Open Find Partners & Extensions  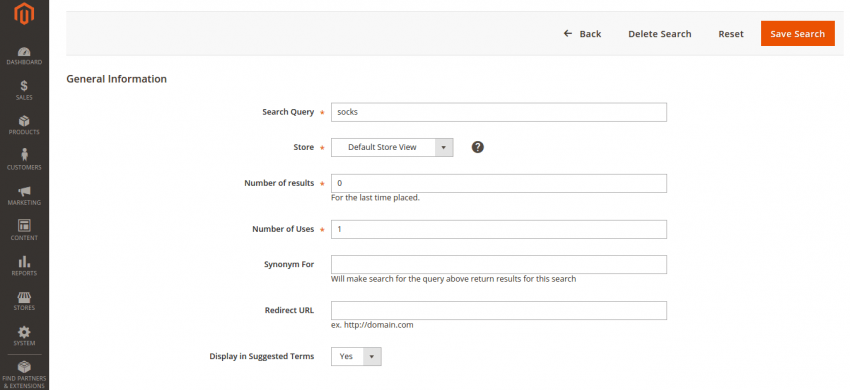24,375
